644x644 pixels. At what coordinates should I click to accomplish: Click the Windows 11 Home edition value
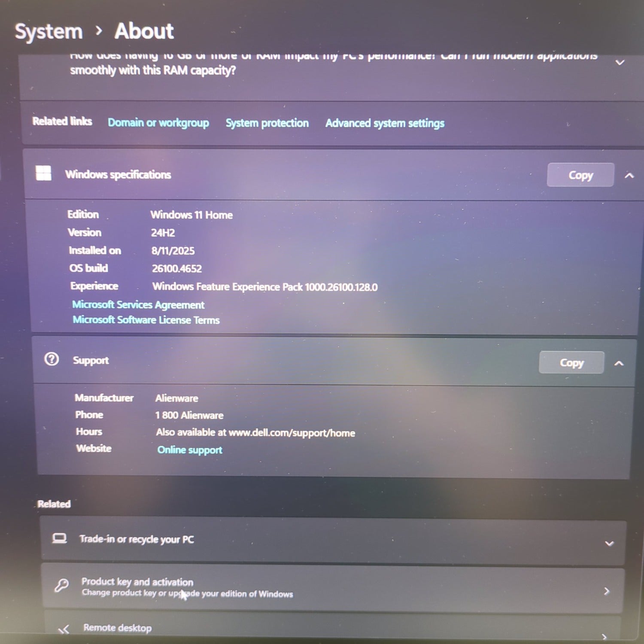click(191, 215)
